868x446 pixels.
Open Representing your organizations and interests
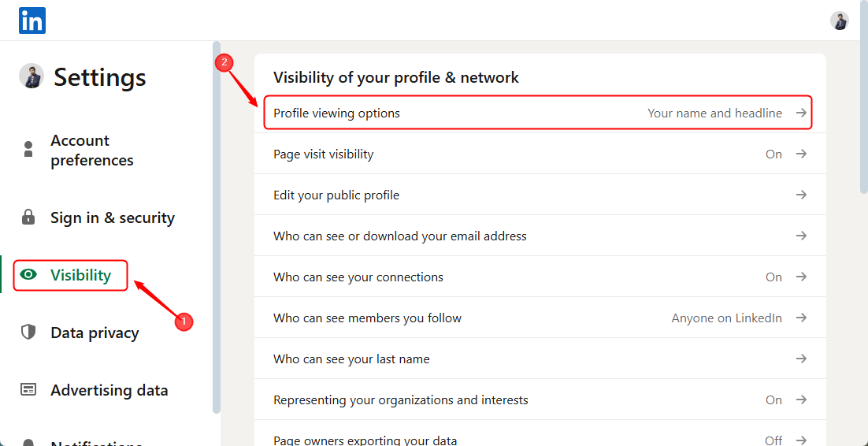540,400
